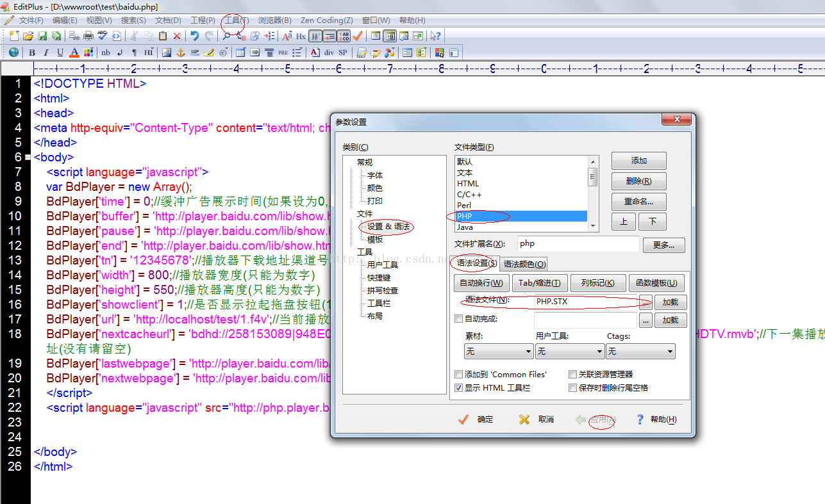This screenshot has height=504, width=825.
Task: Click the Tab/缩进(T) button
Action: coord(539,283)
